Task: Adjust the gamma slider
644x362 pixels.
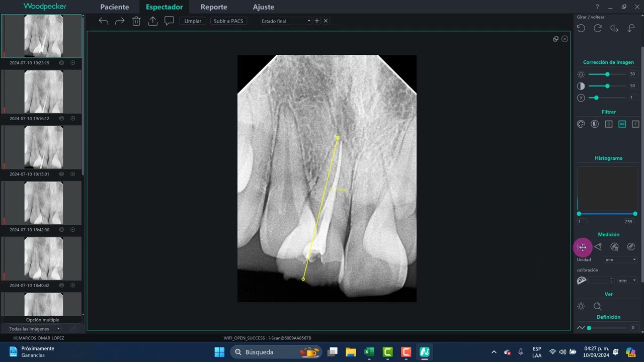Action: pyautogui.click(x=607, y=98)
